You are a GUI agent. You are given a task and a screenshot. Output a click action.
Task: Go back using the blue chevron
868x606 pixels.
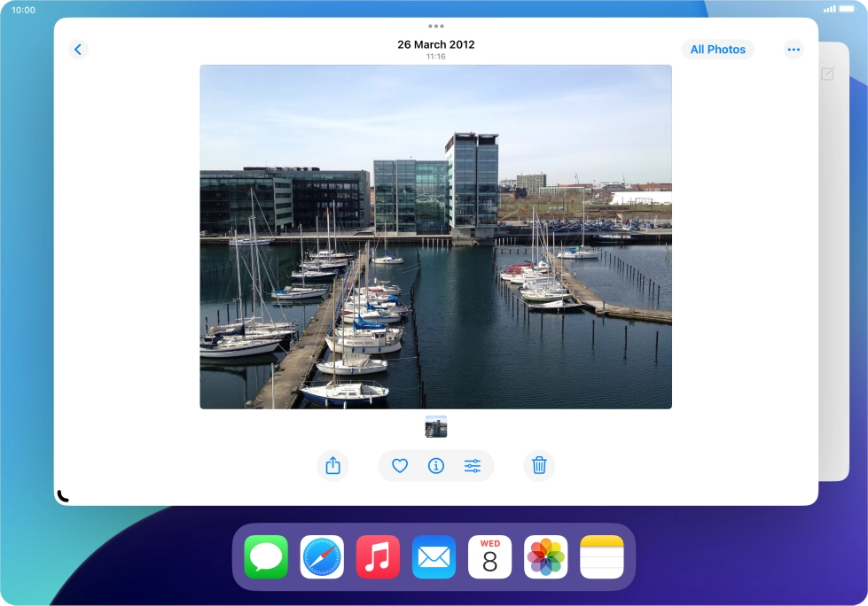pyautogui.click(x=78, y=49)
